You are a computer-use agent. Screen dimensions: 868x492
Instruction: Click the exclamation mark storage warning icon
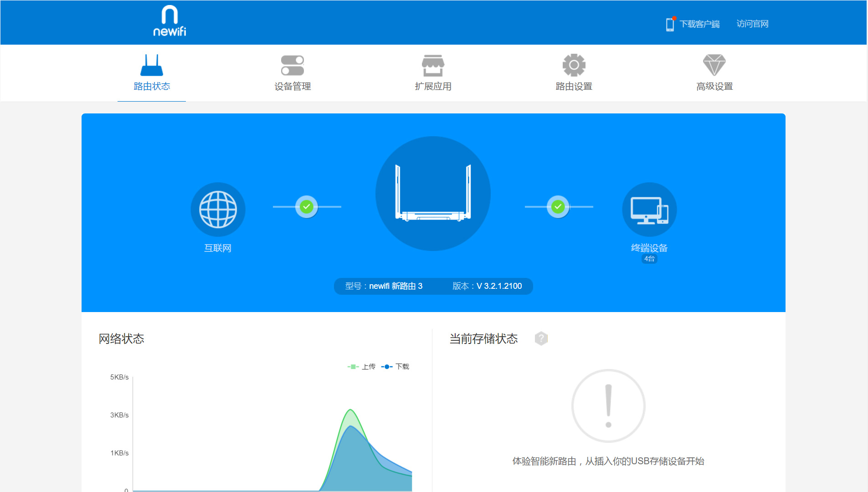[x=608, y=405]
